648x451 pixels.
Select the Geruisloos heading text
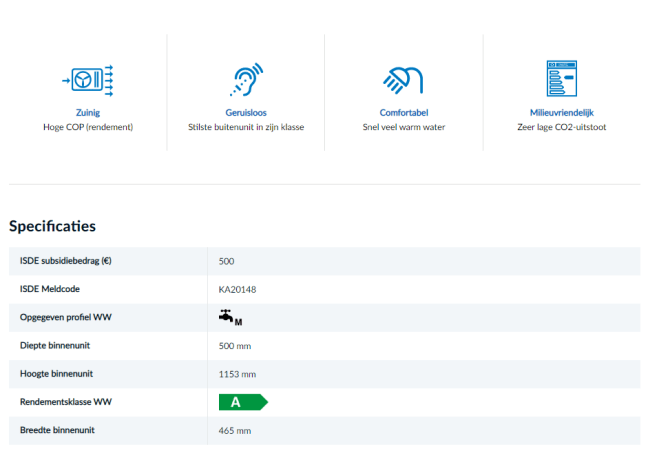pos(246,113)
